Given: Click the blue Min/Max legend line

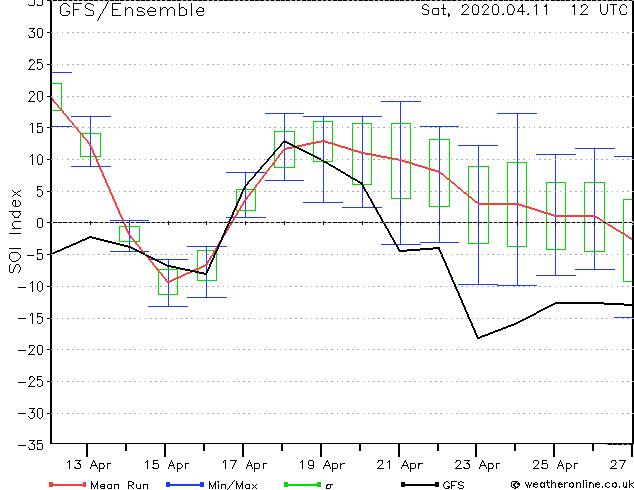Looking at the screenshot, I should click(185, 484).
